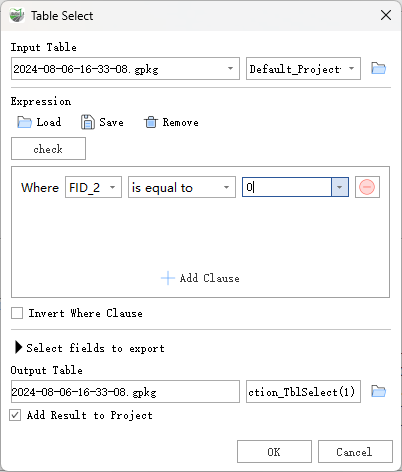The width and height of the screenshot is (402, 472).
Task: Browse for input table folder icon
Action: pos(378,68)
